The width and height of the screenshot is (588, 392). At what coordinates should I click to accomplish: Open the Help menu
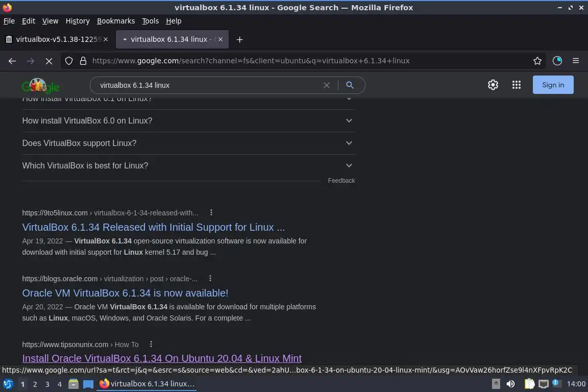(x=174, y=21)
